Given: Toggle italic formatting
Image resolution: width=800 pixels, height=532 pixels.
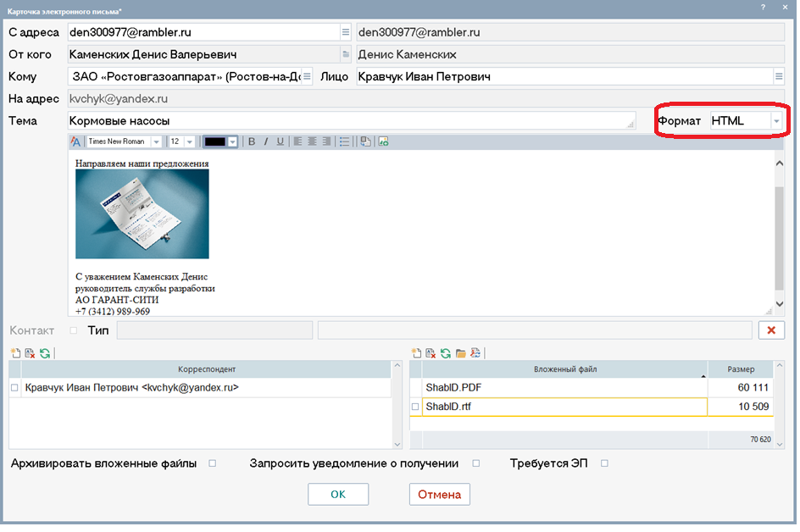Looking at the screenshot, I should [266, 141].
